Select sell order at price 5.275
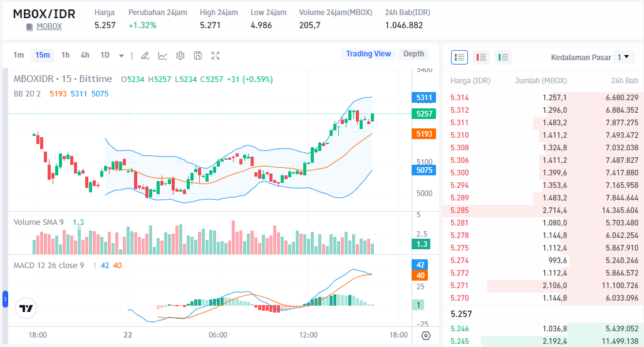The height and width of the screenshot is (347, 644). (543, 248)
